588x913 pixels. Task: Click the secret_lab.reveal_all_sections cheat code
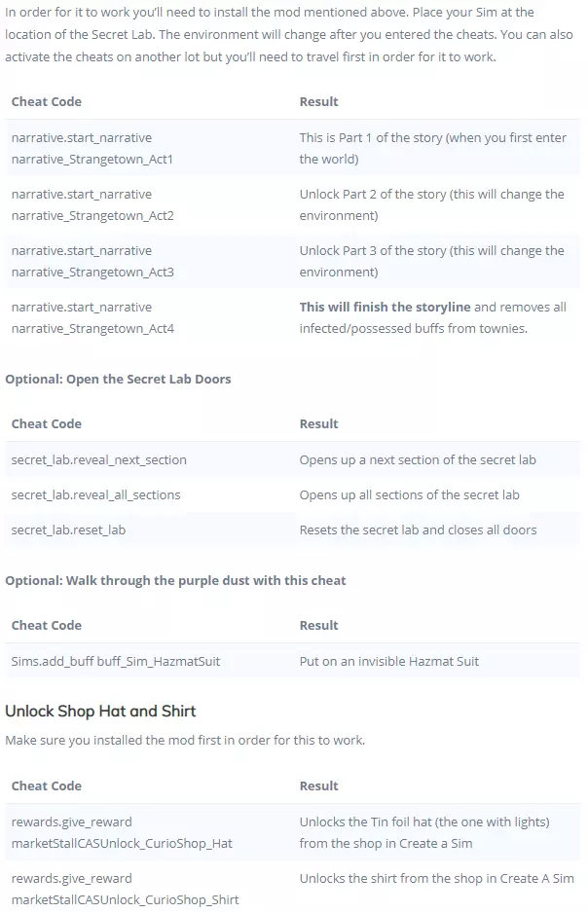click(x=95, y=494)
